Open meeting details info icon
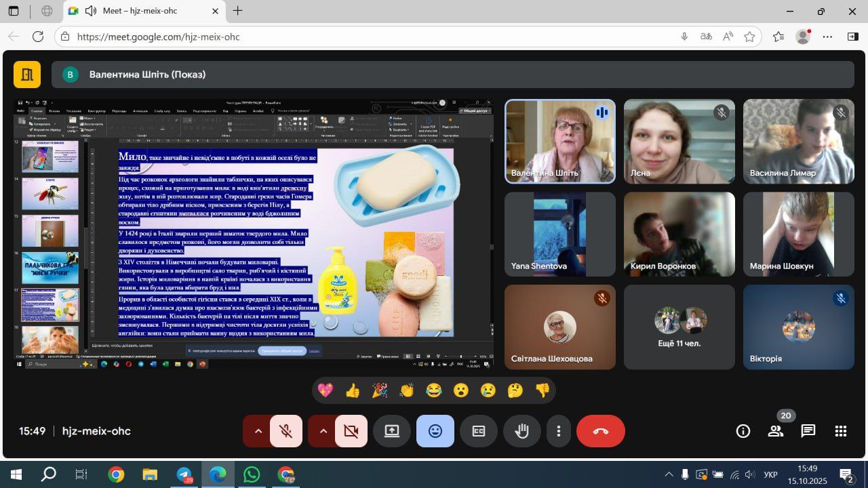 [743, 431]
